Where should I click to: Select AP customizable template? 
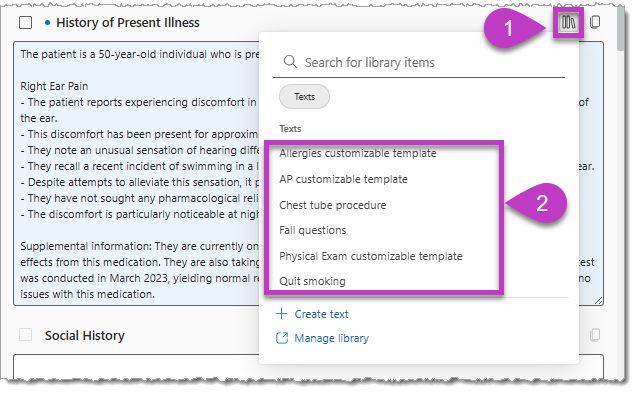[343, 179]
